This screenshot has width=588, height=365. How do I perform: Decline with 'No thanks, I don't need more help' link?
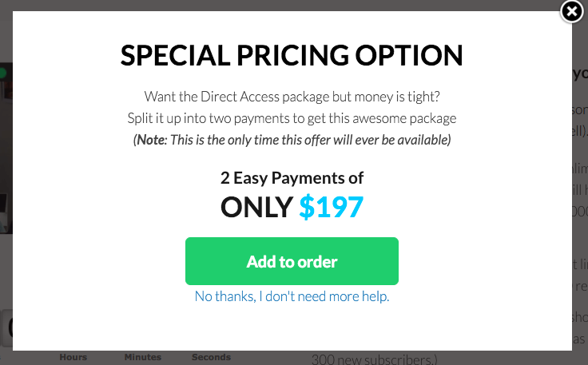(292, 296)
